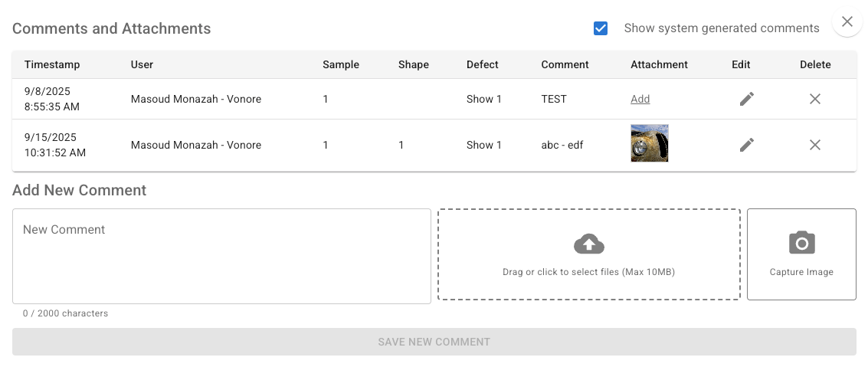Select the User column header
The height and width of the screenshot is (367, 868).
(x=142, y=65)
